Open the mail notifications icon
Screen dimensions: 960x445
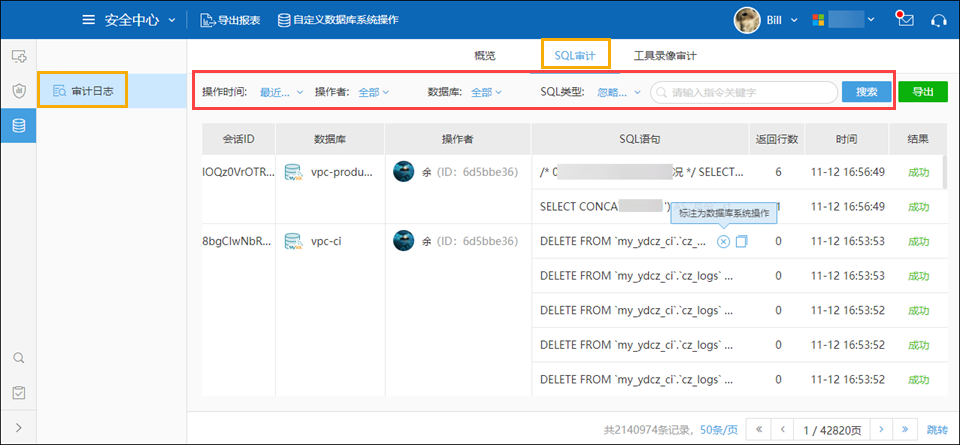(906, 19)
